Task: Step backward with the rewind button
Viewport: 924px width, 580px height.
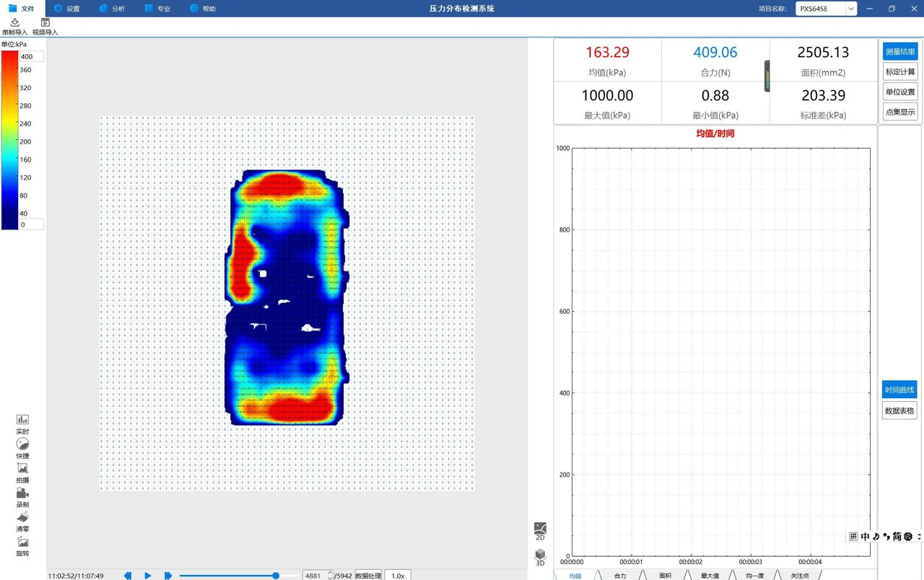Action: click(128, 576)
